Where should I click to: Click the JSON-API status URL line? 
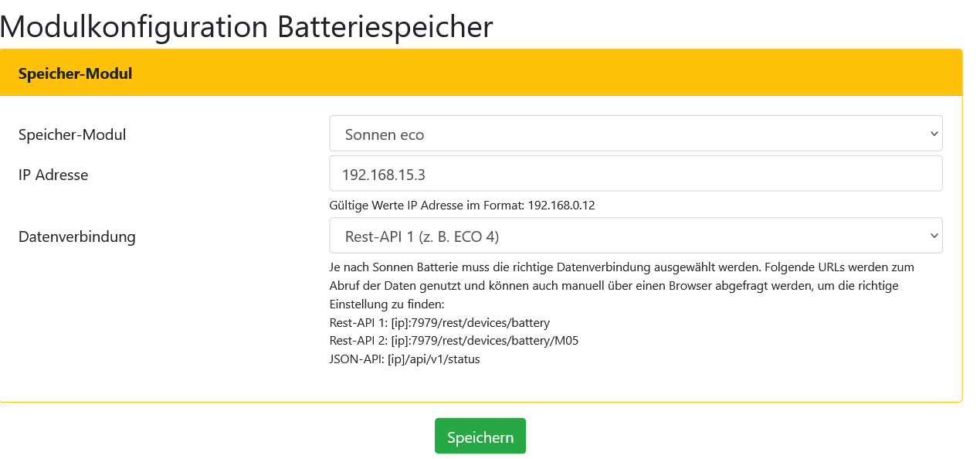[x=405, y=359]
